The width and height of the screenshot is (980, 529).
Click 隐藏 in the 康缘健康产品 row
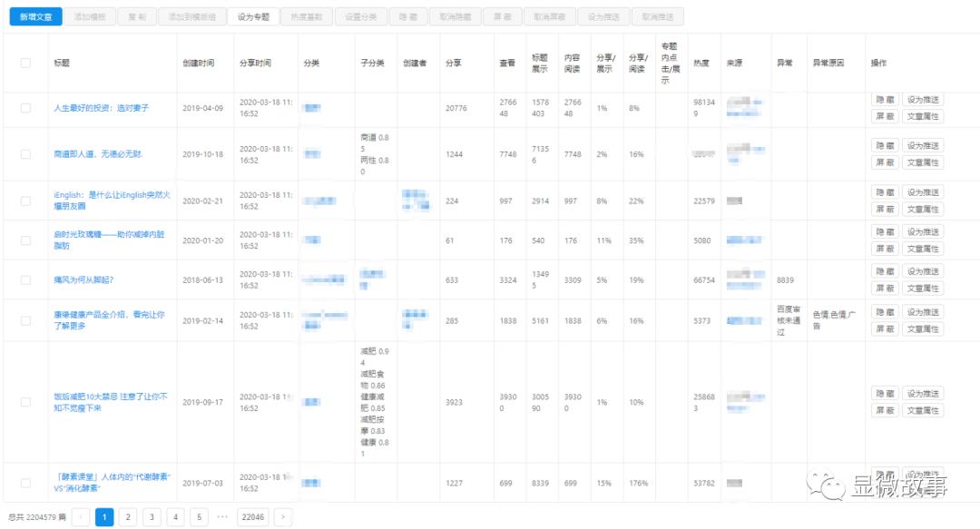tap(885, 312)
